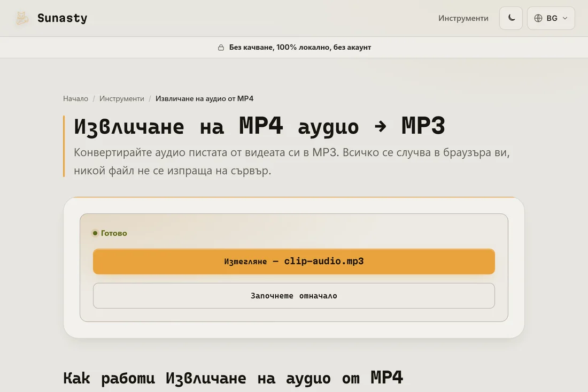Screen dimensions: 588x392
Task: Select breadcrumb text Извличане на аудио от MP4
Action: [204, 98]
